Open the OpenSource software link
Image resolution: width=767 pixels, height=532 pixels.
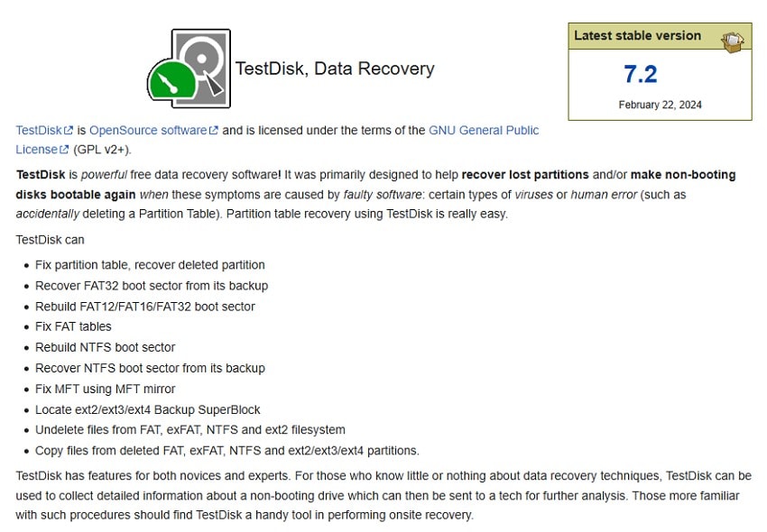pos(148,130)
